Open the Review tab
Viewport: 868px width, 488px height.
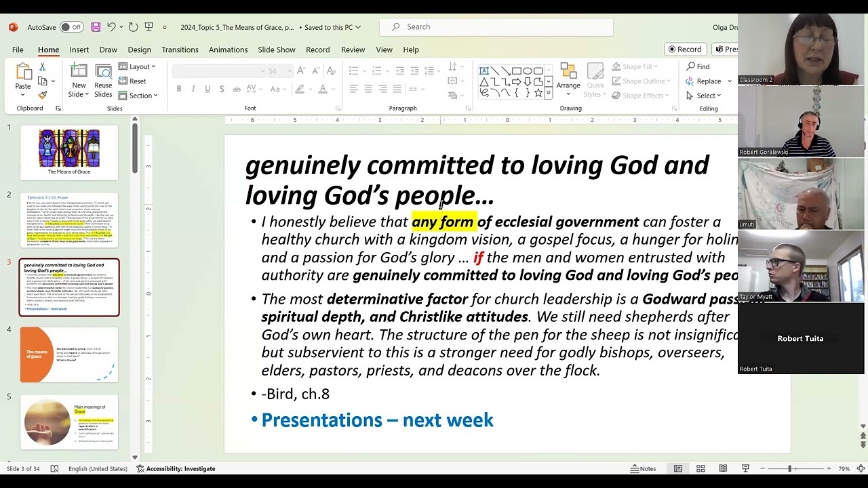pos(353,49)
